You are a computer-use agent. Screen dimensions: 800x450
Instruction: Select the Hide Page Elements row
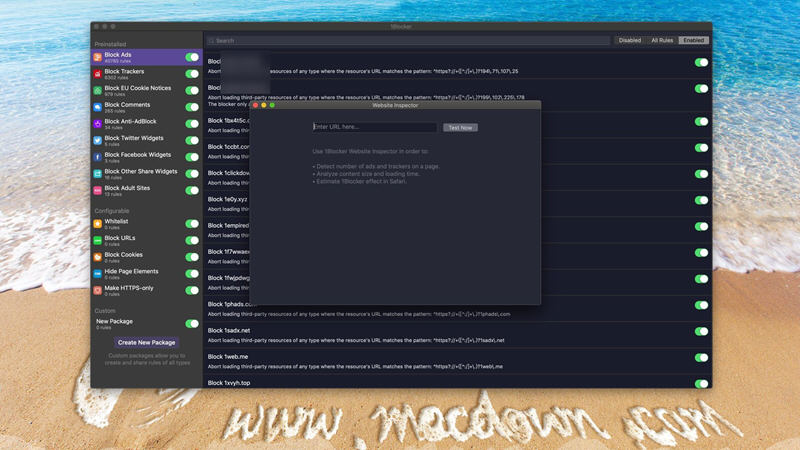click(x=146, y=274)
